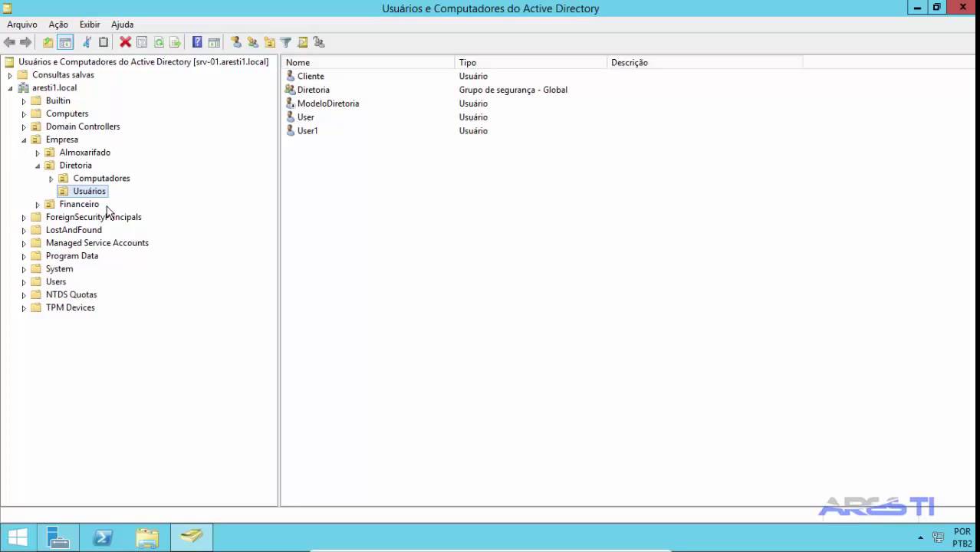Collapse the aresti1.local domain node
This screenshot has width=980, height=552.
(10, 88)
